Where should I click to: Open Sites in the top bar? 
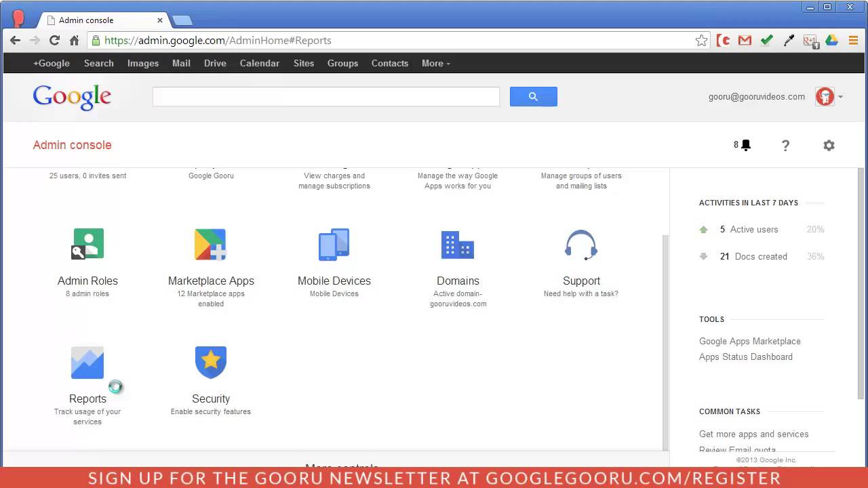point(304,63)
